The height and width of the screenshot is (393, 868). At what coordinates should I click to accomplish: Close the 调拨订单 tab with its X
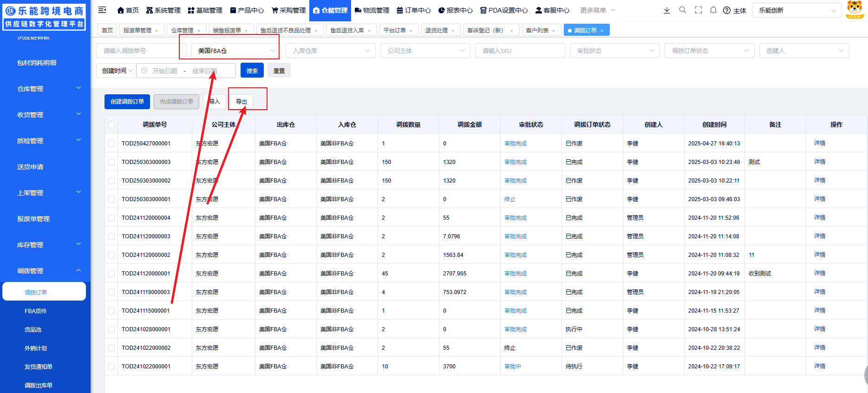pyautogui.click(x=602, y=31)
